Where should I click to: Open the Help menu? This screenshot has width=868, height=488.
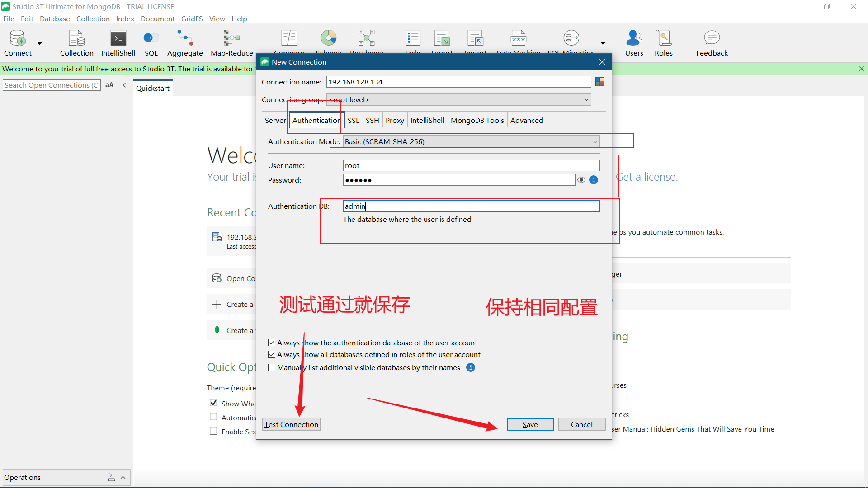[x=239, y=19]
